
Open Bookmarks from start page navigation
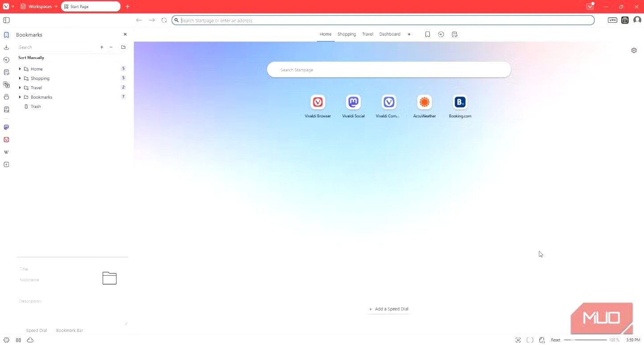(x=427, y=34)
